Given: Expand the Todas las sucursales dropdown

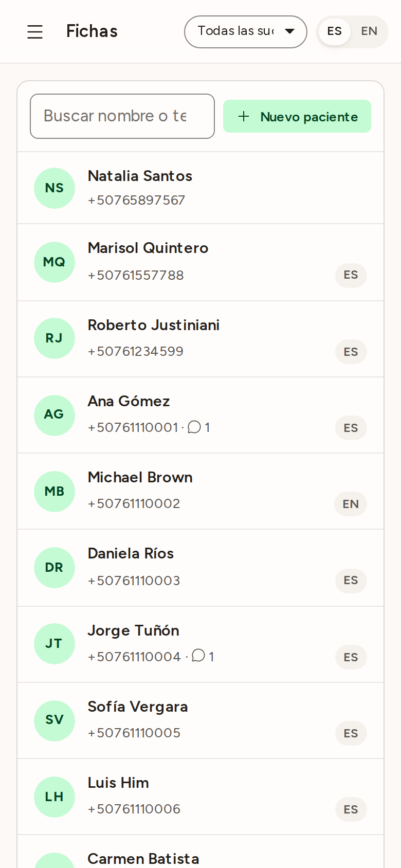Looking at the screenshot, I should point(246,32).
